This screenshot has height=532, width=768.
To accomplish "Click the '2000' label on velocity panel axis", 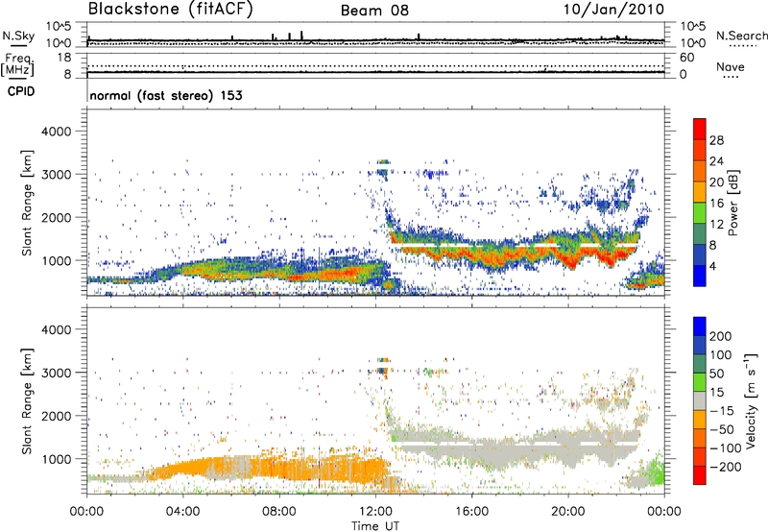I will click(57, 416).
